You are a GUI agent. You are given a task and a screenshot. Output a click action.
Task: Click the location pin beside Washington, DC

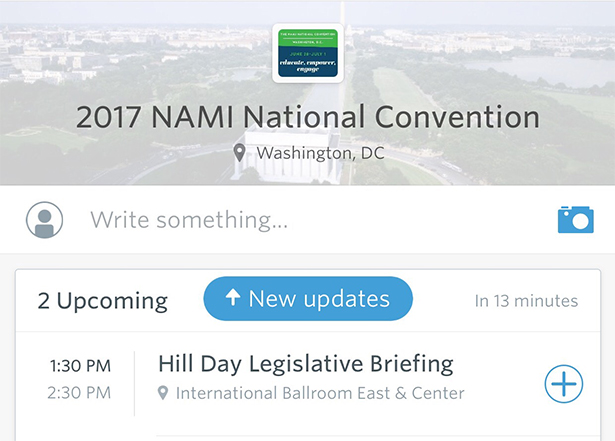point(240,153)
